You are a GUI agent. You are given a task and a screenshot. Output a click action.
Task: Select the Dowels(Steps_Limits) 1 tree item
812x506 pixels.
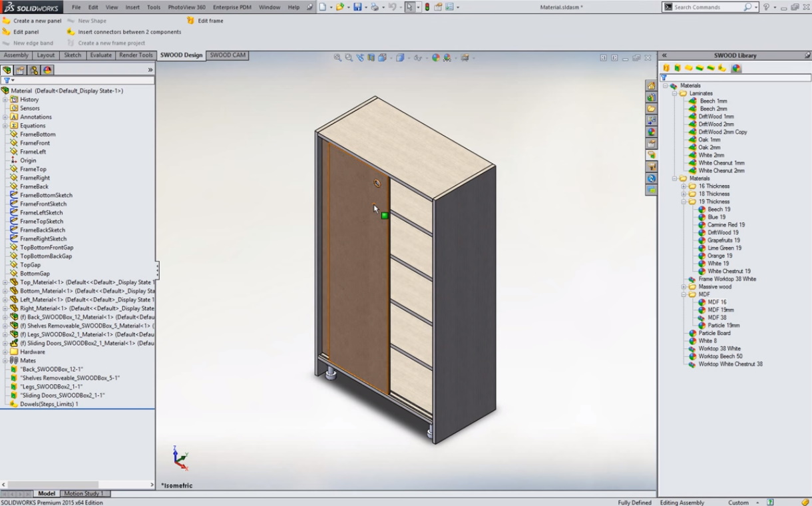click(x=49, y=404)
